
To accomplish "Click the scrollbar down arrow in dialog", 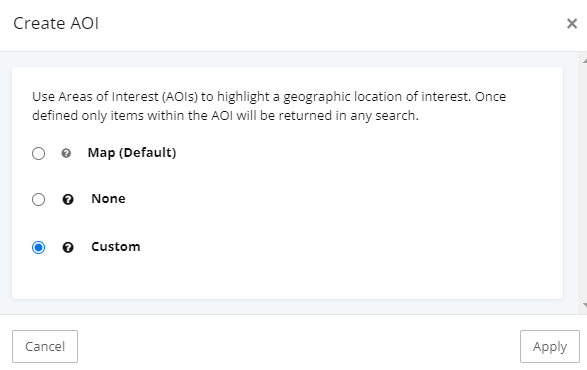I will point(584,305).
